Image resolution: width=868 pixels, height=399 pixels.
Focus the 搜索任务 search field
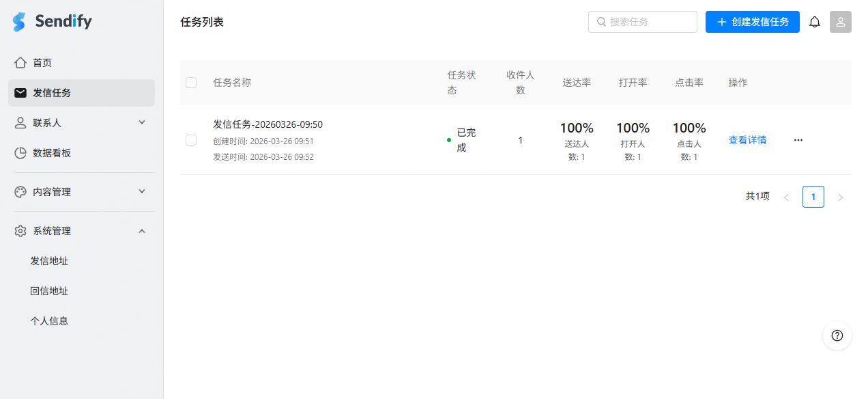643,22
